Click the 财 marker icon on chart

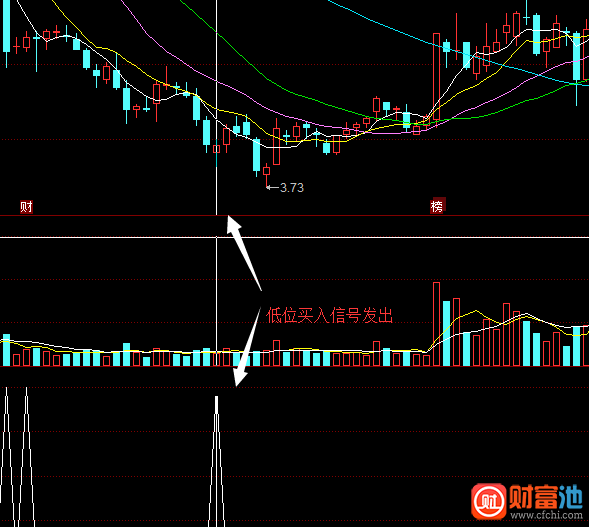[x=26, y=207]
